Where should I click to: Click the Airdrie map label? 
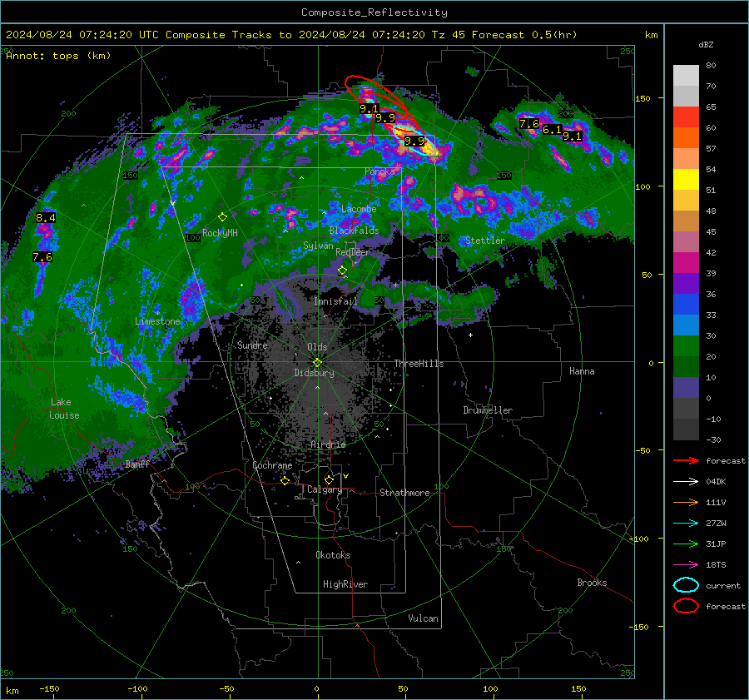point(328,444)
